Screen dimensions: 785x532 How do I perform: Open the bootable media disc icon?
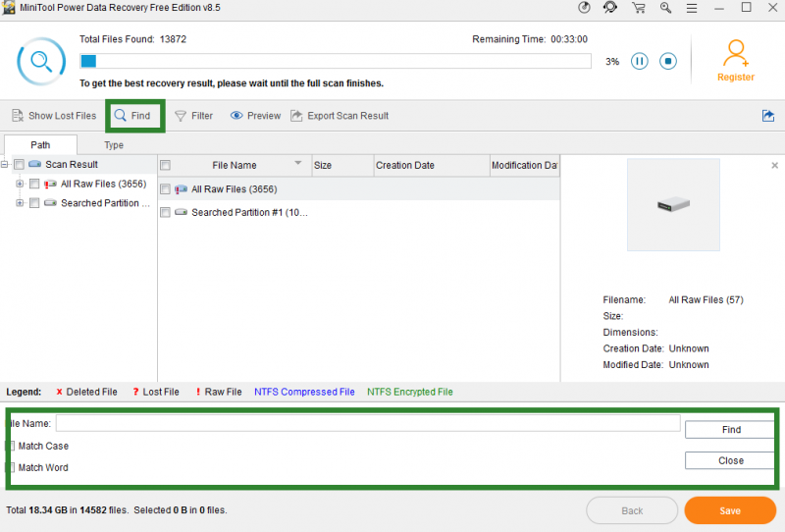[x=584, y=8]
